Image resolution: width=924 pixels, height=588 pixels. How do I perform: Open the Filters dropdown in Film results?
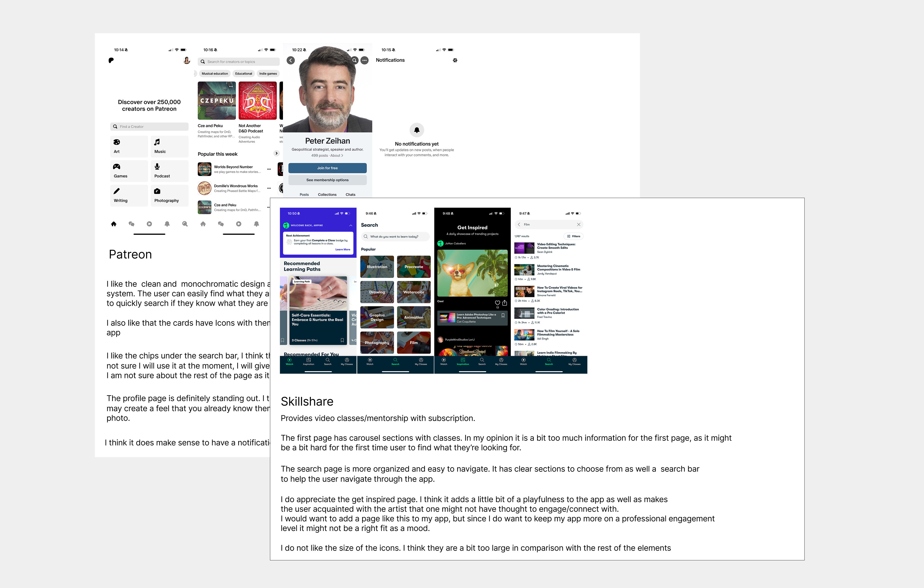pos(574,236)
